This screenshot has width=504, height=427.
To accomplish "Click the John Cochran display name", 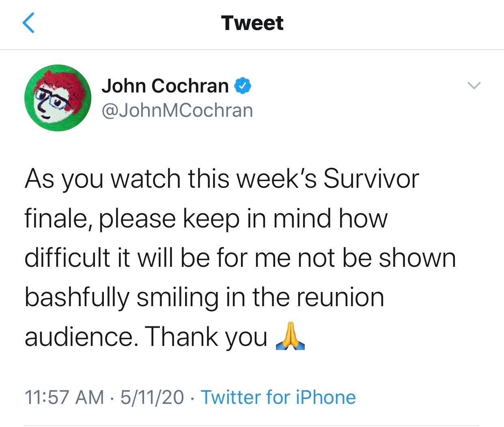I will 166,85.
